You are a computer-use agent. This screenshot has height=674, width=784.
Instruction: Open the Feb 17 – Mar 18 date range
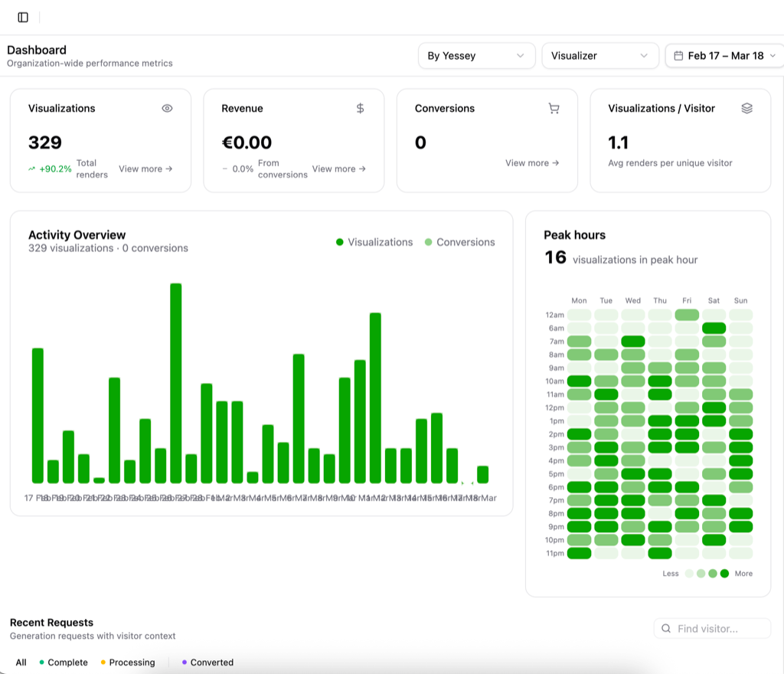pos(725,56)
